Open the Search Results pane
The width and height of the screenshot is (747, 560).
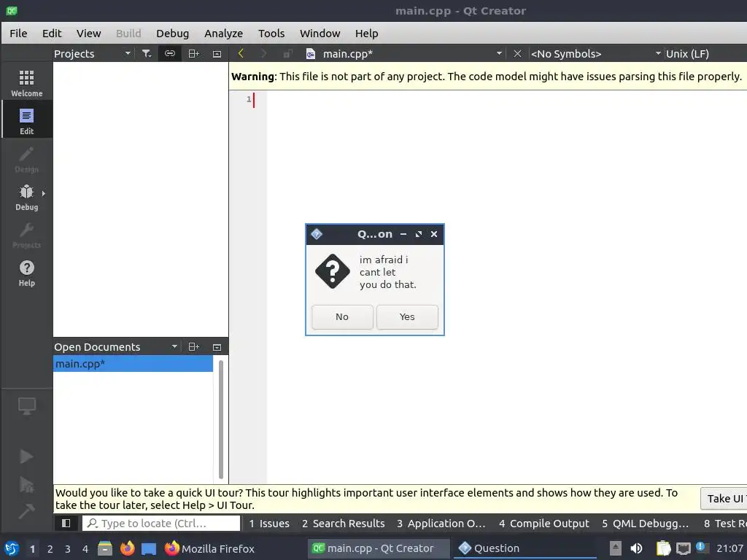click(x=343, y=524)
